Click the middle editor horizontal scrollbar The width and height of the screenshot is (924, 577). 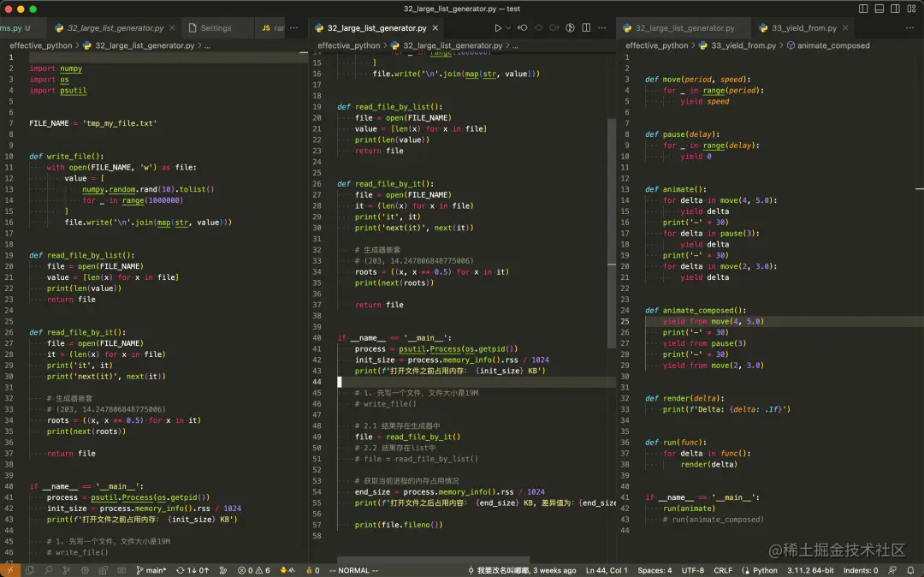433,559
